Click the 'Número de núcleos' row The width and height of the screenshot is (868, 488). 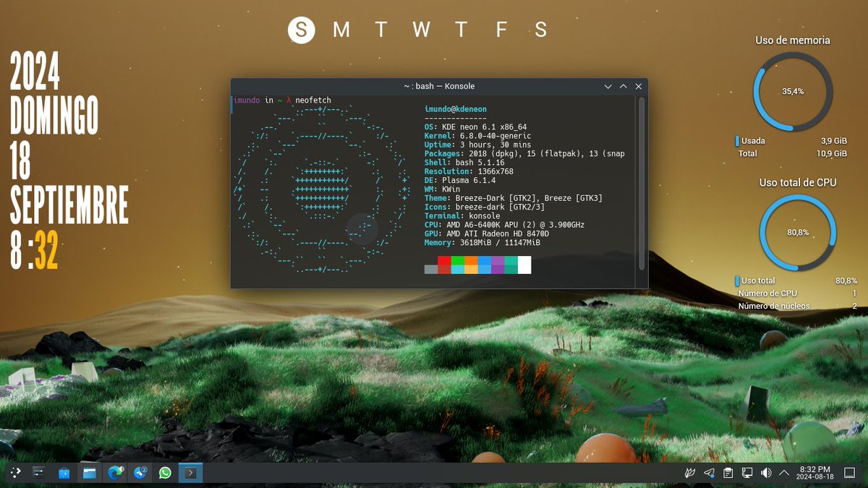click(x=796, y=306)
